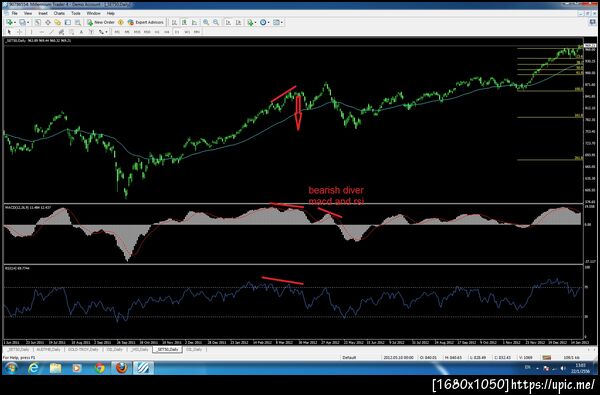Viewport: 600px width, 395px height.
Task: Open the chart Templates toolbar icon
Action: (276, 22)
